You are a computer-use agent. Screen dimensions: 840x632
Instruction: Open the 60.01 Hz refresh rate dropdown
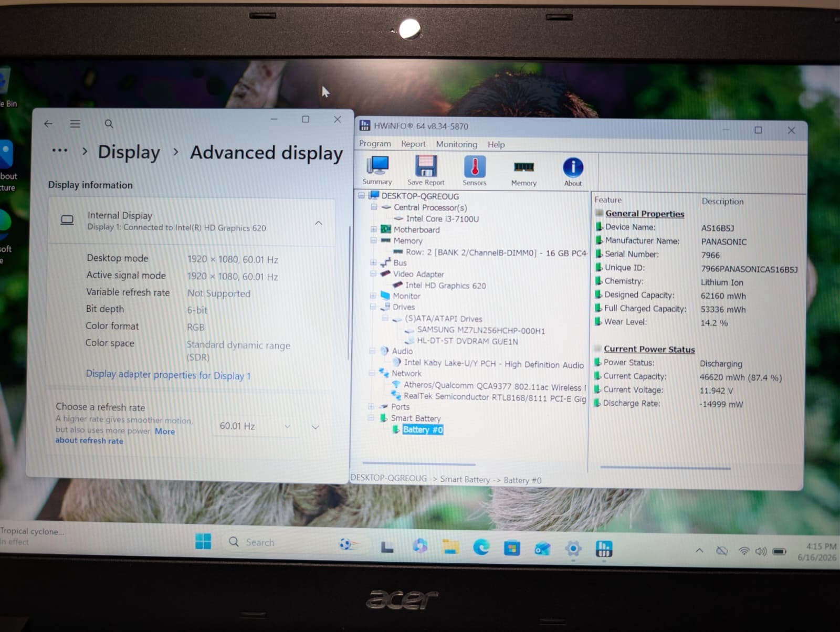[255, 426]
